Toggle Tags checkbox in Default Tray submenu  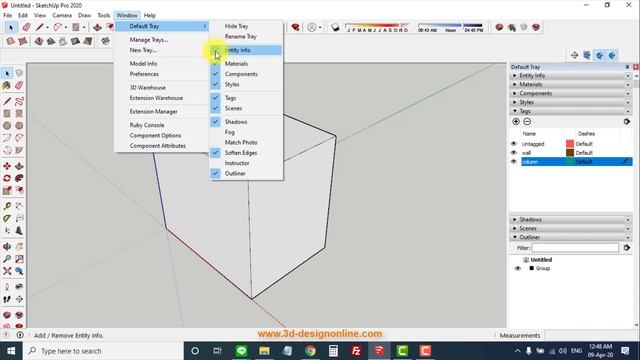(215, 98)
